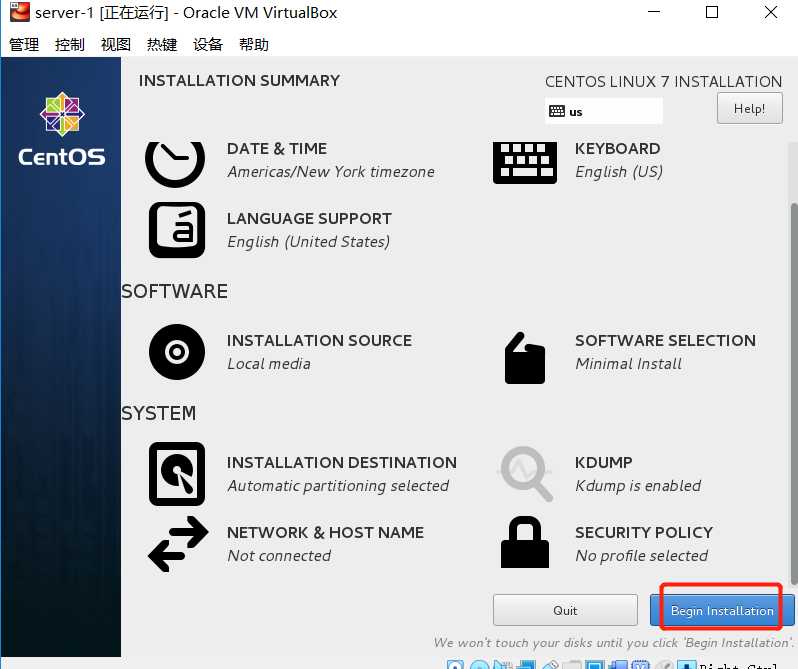Click the SOFTWARE section heading
This screenshot has height=669, width=798.
(174, 292)
